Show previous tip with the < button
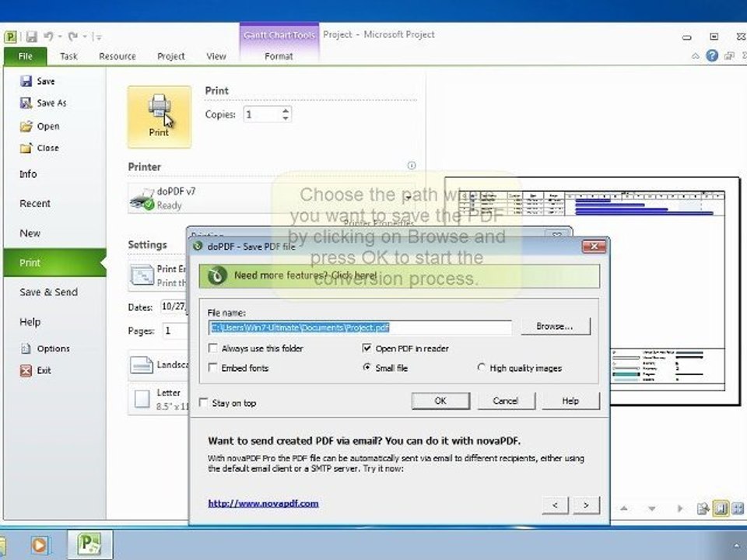747x560 pixels. tap(555, 506)
